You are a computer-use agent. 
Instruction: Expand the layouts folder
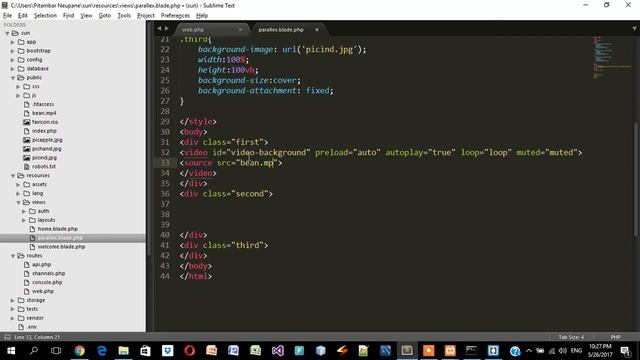pos(24,220)
